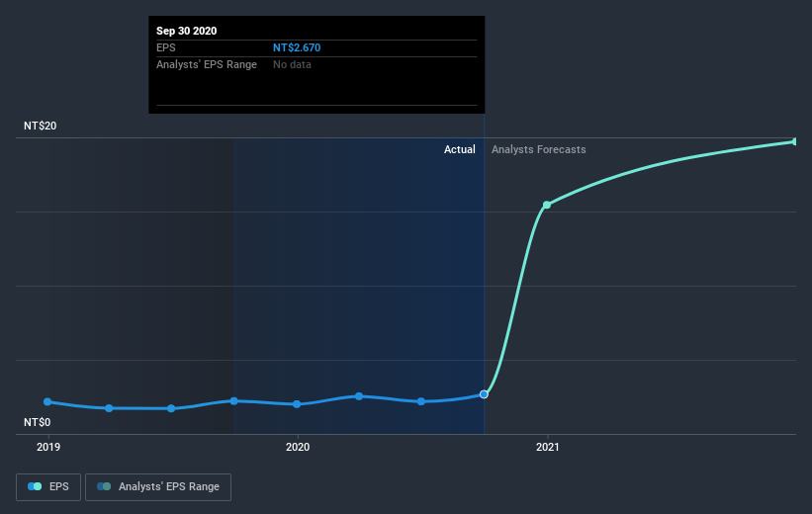Click the 'Analysts Forecasts' section label
This screenshot has height=514, width=812.
tap(539, 149)
